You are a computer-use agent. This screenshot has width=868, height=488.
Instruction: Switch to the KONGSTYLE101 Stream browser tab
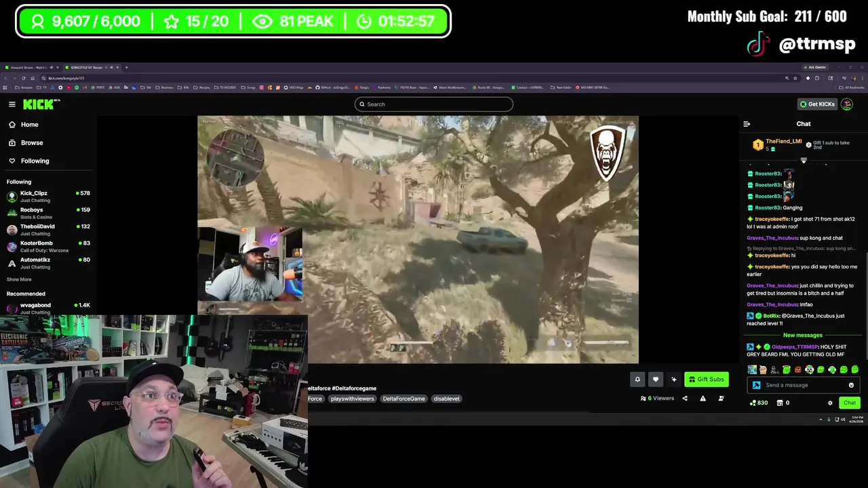click(93, 67)
